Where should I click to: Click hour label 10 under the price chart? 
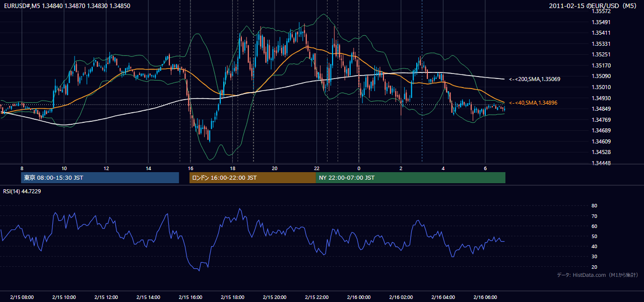coord(64,168)
